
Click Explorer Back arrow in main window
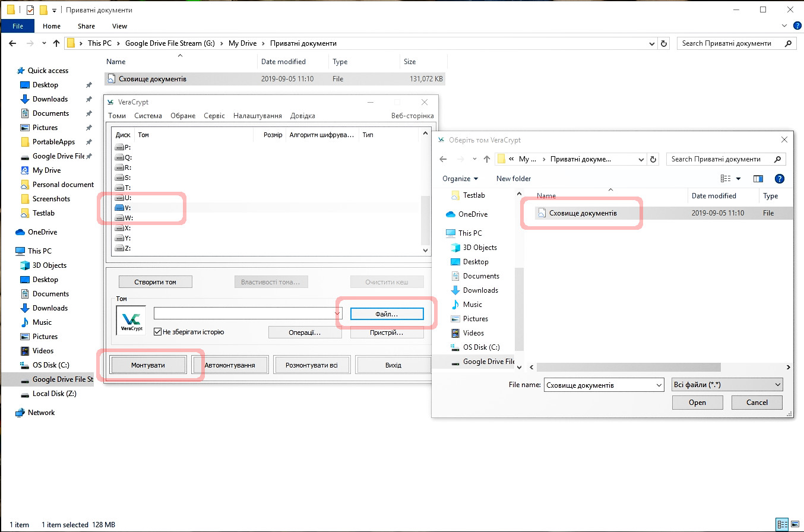[12, 43]
